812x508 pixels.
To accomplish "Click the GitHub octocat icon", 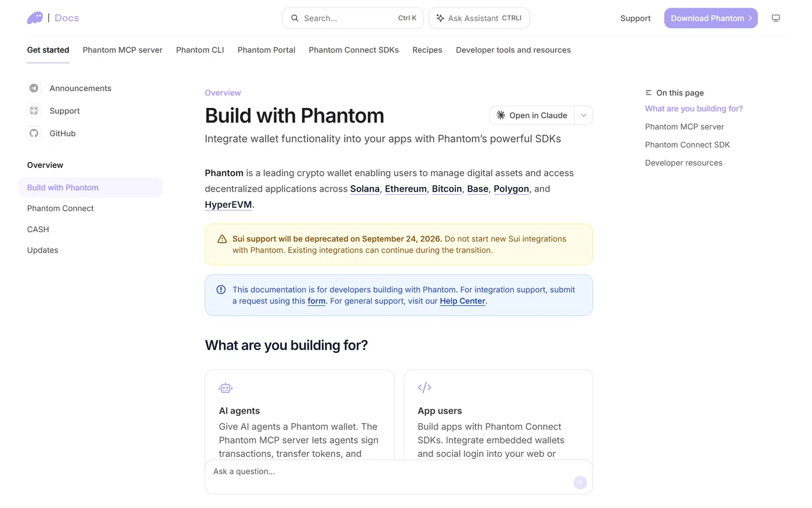I will tap(34, 134).
